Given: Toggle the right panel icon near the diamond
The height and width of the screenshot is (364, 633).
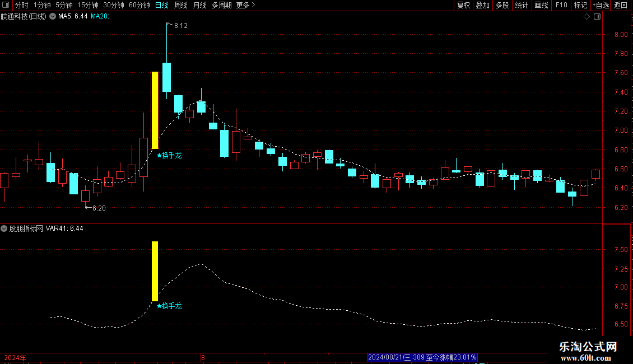Looking at the screenshot, I should (597, 17).
